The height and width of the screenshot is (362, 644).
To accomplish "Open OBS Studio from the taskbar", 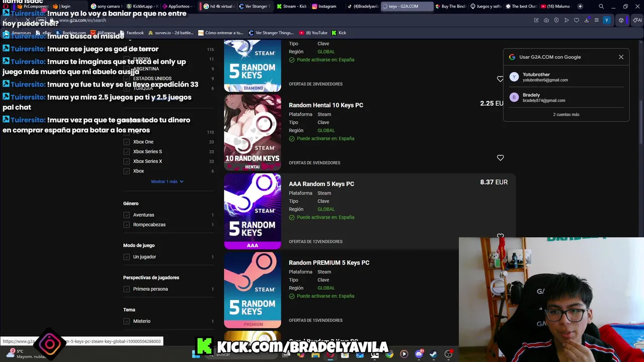I will (448, 354).
